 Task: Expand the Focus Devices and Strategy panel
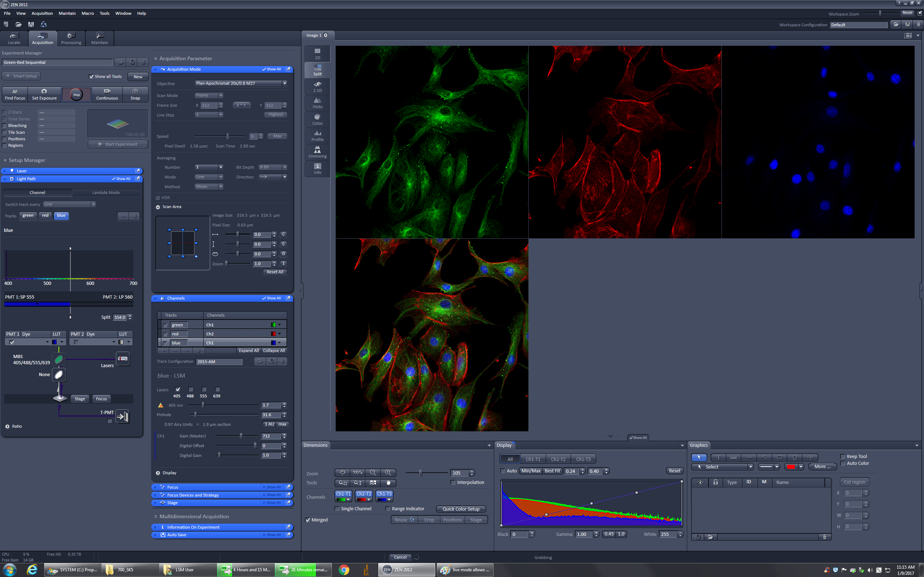coord(193,495)
